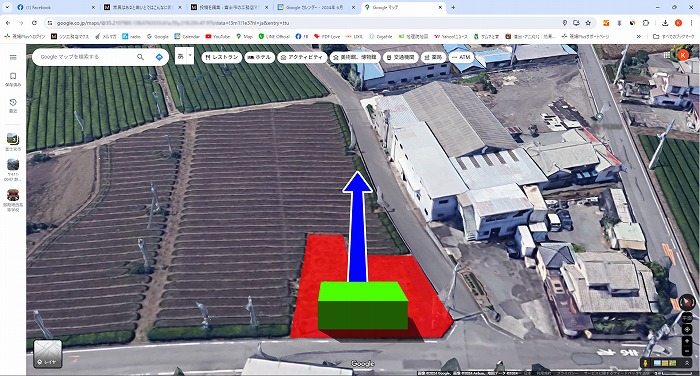Open the Chrome tab search dropdown

click(x=7, y=7)
